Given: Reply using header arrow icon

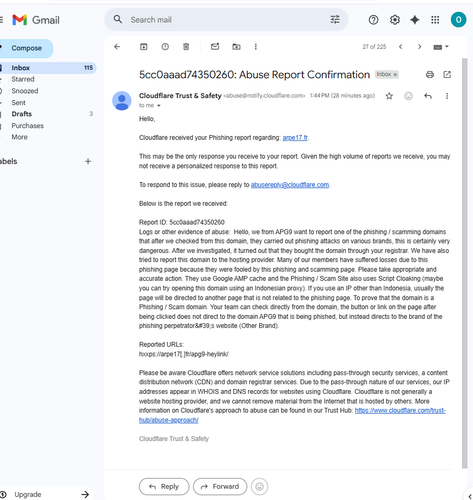Looking at the screenshot, I should pyautogui.click(x=428, y=96).
